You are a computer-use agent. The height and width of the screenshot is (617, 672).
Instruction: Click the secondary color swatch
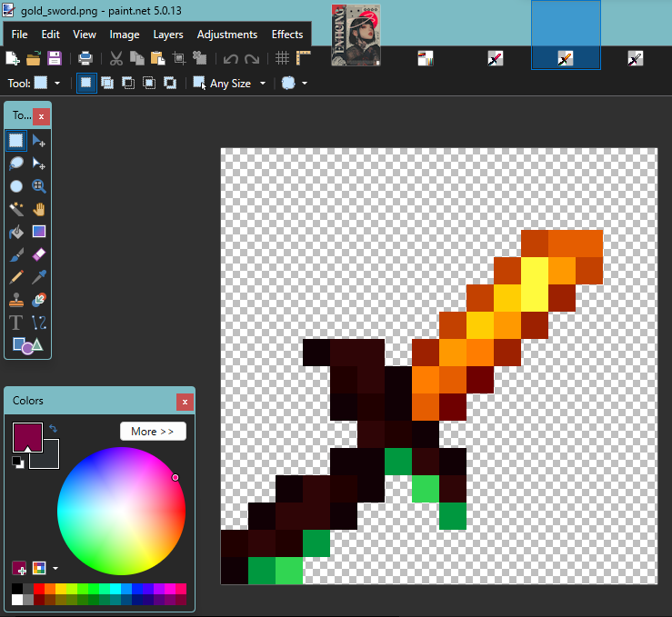coord(51,459)
